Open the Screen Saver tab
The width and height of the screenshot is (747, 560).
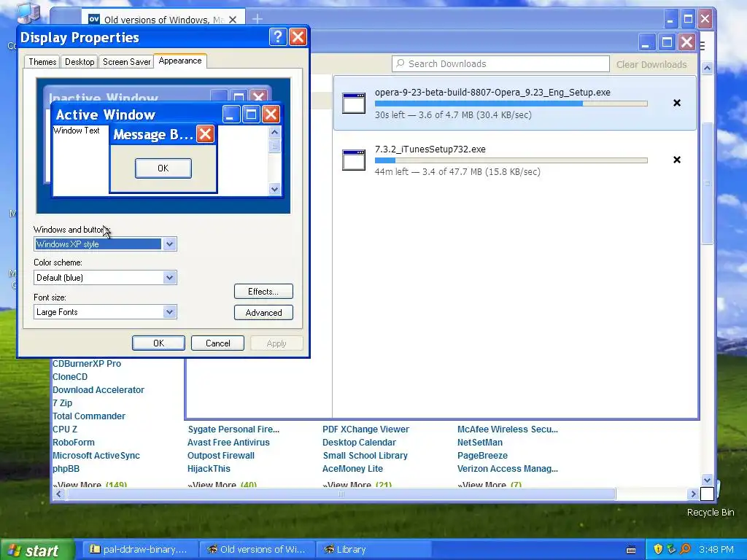(x=126, y=62)
